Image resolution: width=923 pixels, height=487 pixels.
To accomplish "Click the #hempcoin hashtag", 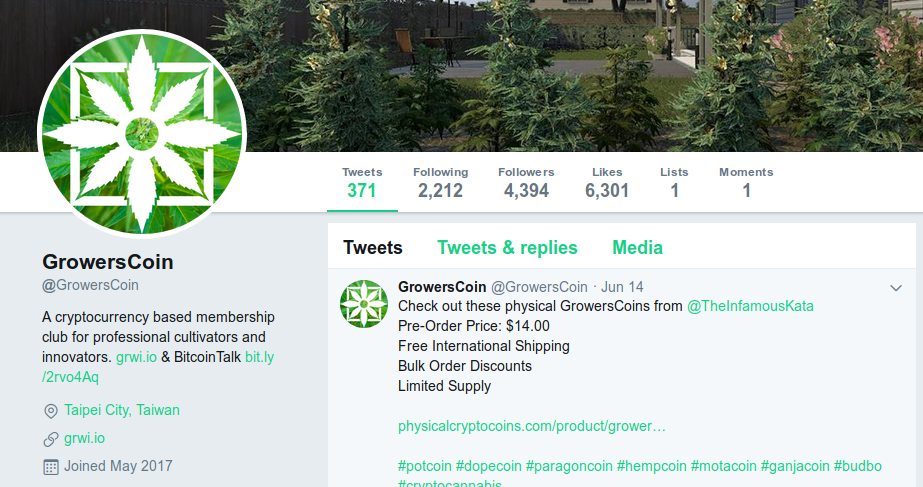I will coord(652,466).
